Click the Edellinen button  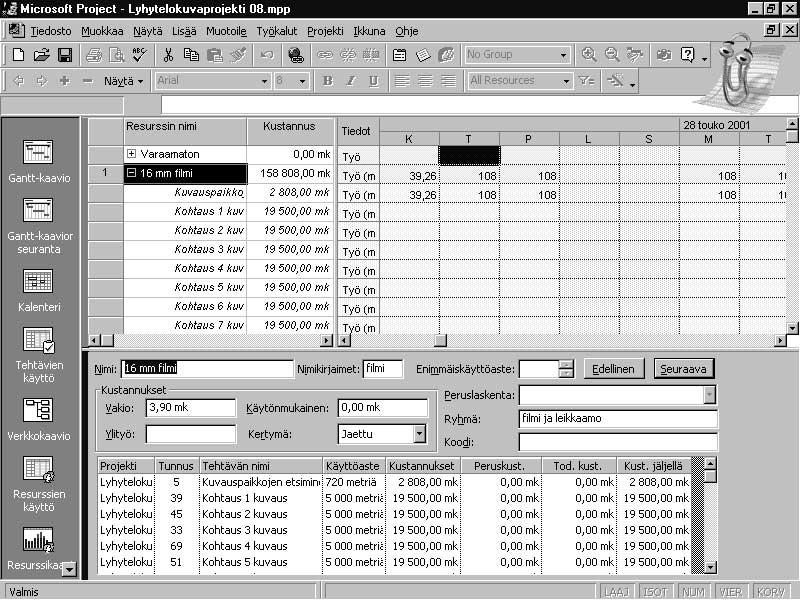coord(613,369)
